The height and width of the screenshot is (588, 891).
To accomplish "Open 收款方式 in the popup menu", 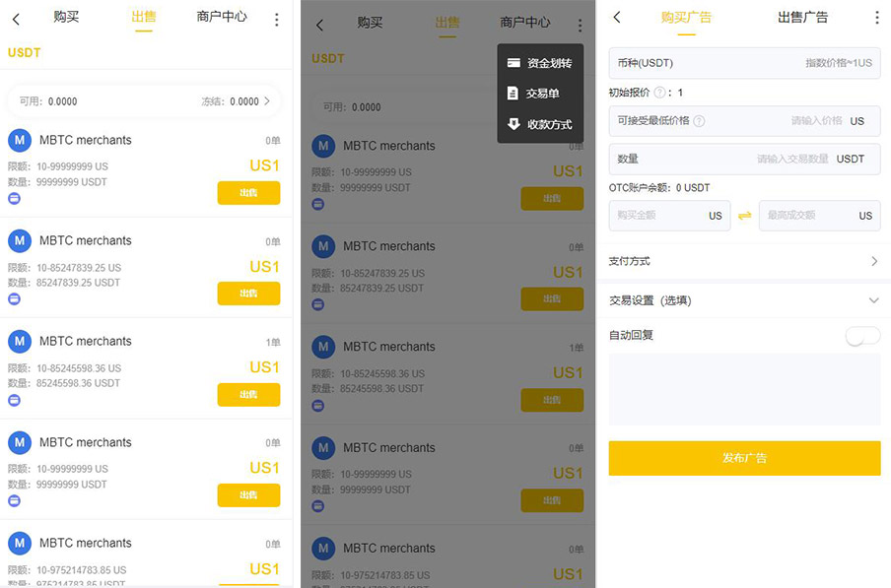I will tap(540, 124).
